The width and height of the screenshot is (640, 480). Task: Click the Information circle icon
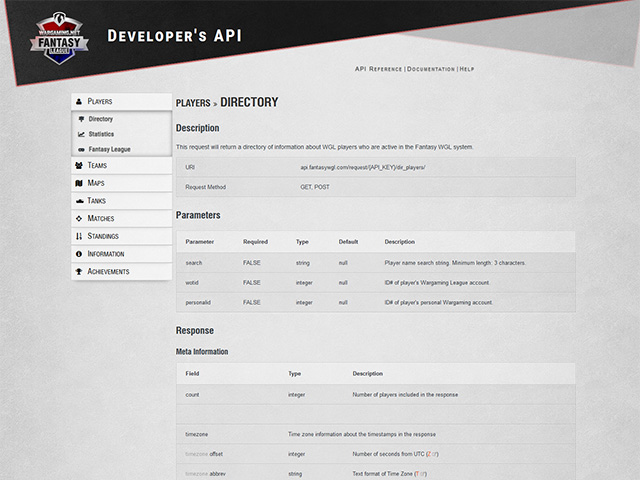click(79, 254)
